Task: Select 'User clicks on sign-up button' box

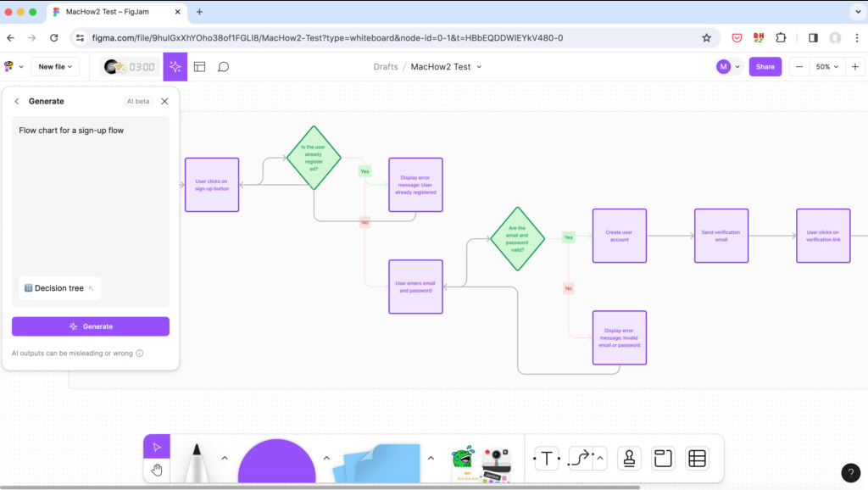Action: tap(212, 184)
